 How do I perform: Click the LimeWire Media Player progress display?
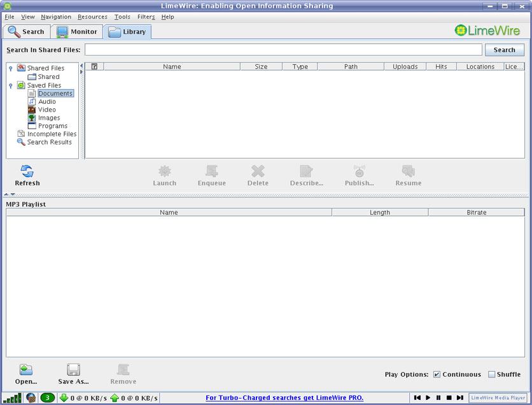498,397
